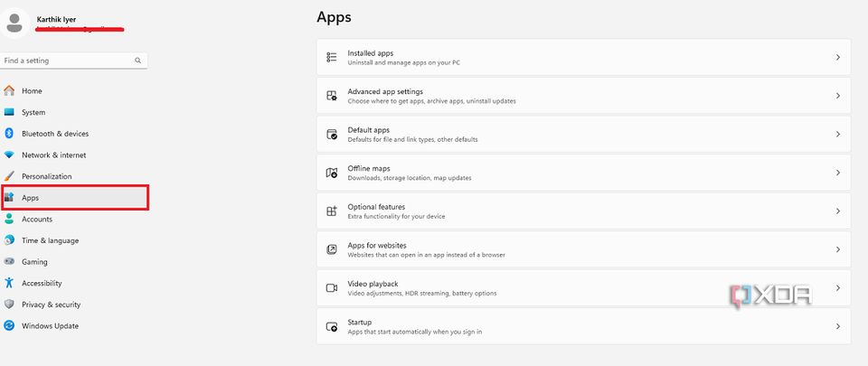Click the Apps for websites icon
Viewport: 868px width, 366px height.
332,249
